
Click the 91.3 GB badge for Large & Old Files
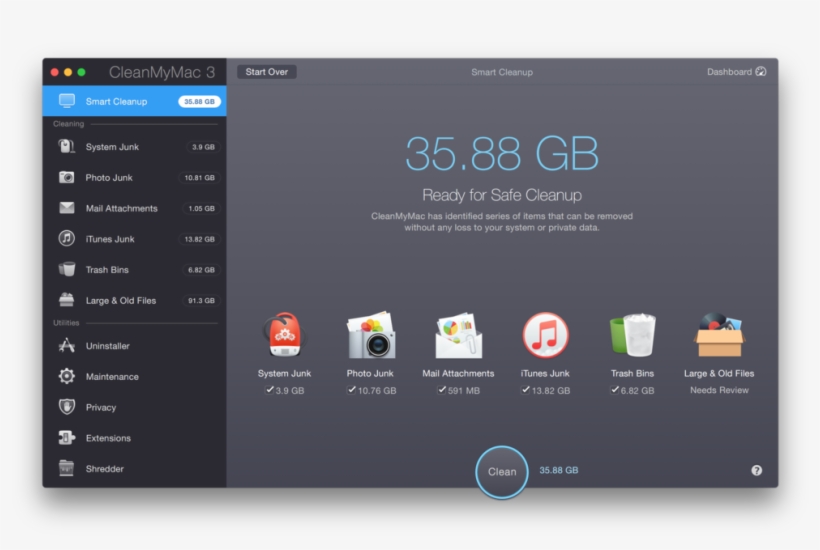[201, 301]
